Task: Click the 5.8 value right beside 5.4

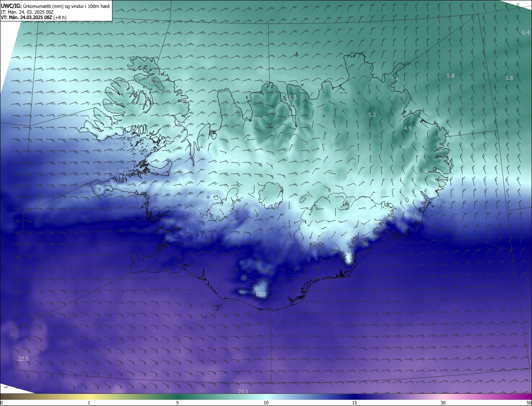Action: [x=451, y=76]
